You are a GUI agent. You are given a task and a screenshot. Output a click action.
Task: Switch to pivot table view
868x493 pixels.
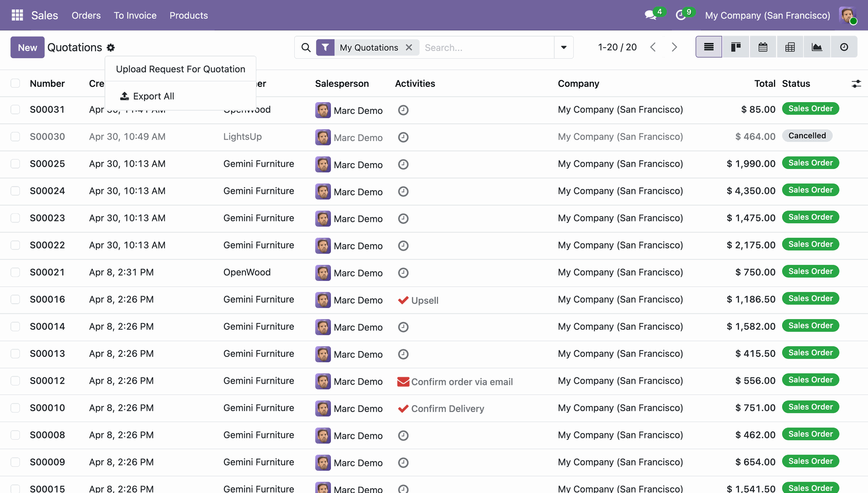tap(790, 47)
